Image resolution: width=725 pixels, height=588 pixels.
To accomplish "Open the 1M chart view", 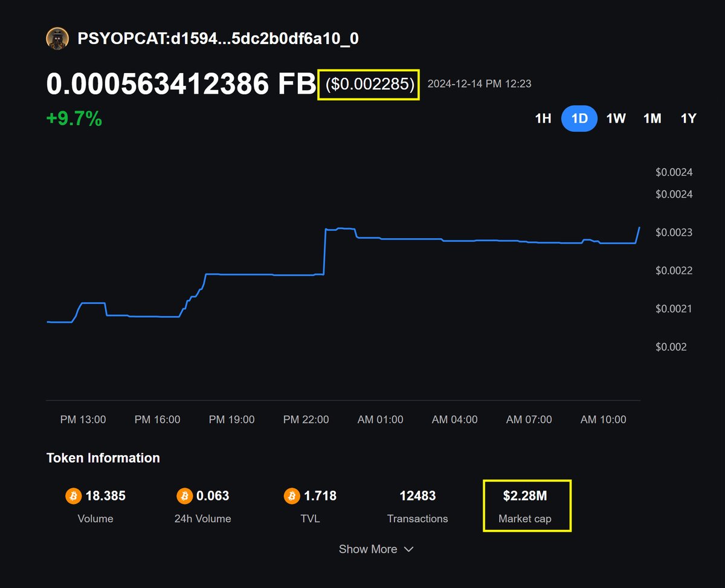I will [652, 118].
